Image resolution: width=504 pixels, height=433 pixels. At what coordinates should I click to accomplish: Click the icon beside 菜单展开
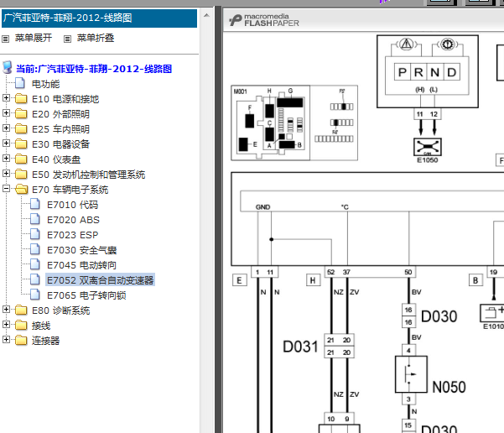pos(6,39)
